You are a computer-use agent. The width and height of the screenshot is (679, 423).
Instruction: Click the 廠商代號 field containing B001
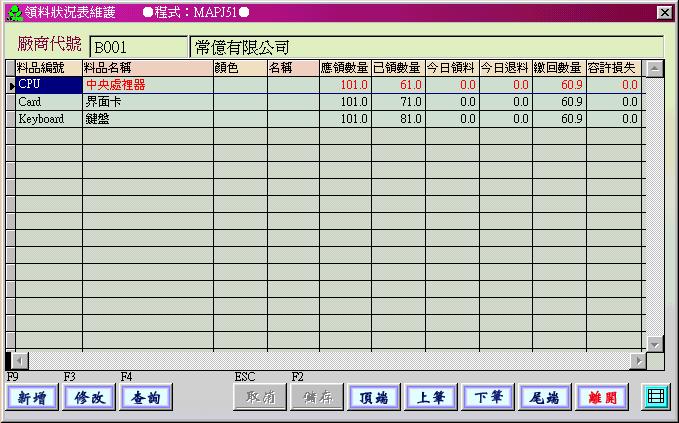[x=137, y=47]
